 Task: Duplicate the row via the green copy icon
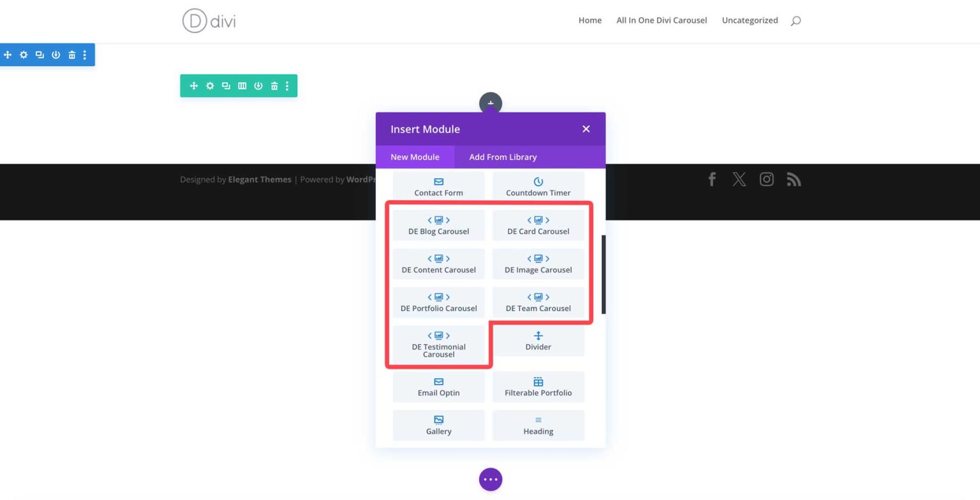tap(226, 85)
